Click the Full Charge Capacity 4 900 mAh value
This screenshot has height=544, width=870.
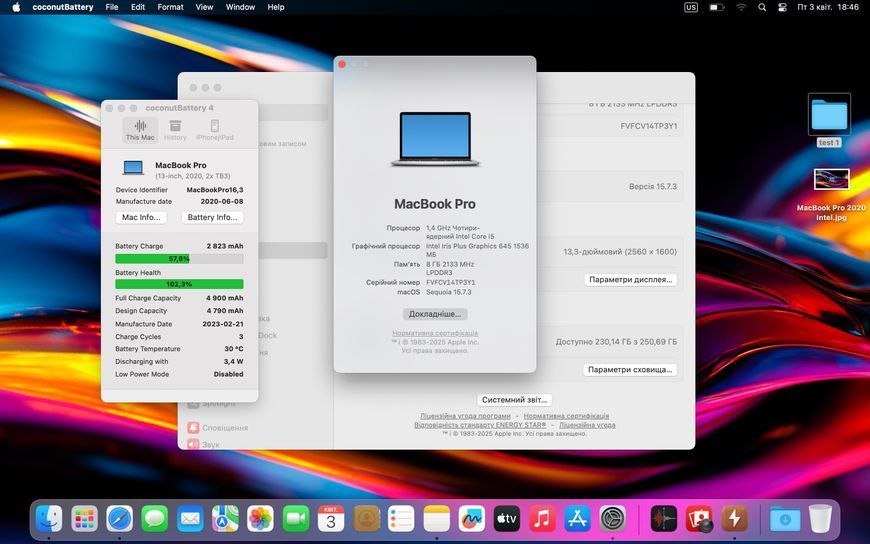[225, 298]
